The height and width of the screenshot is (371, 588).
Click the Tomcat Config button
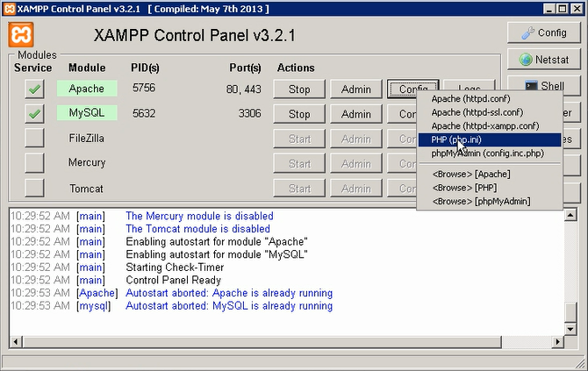coord(402,188)
